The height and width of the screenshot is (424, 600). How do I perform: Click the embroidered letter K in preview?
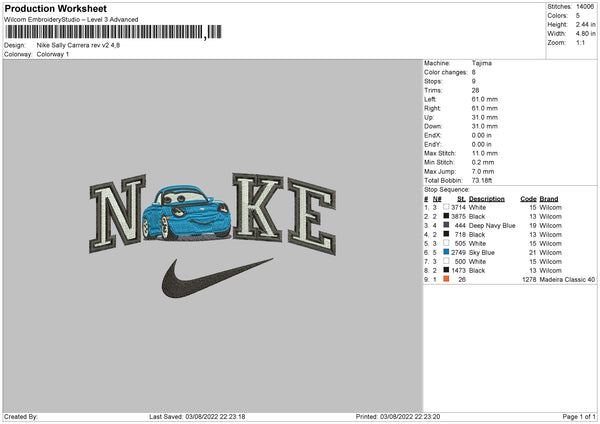coord(258,207)
